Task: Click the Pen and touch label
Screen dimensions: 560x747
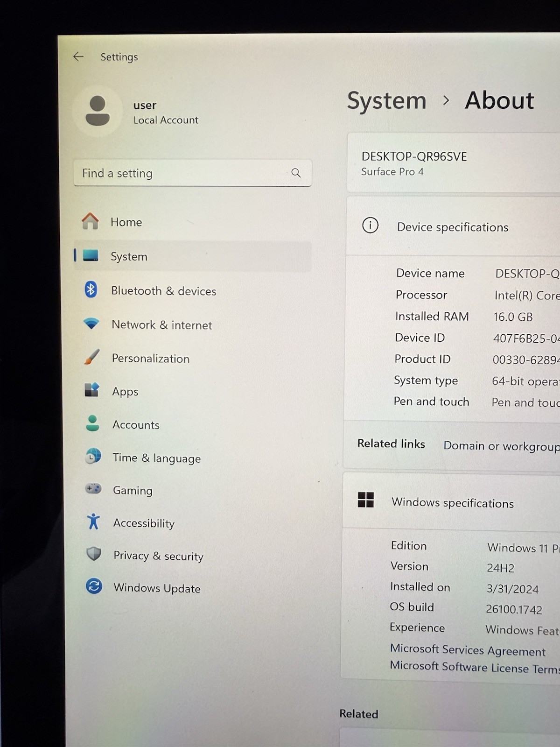Action: [431, 401]
